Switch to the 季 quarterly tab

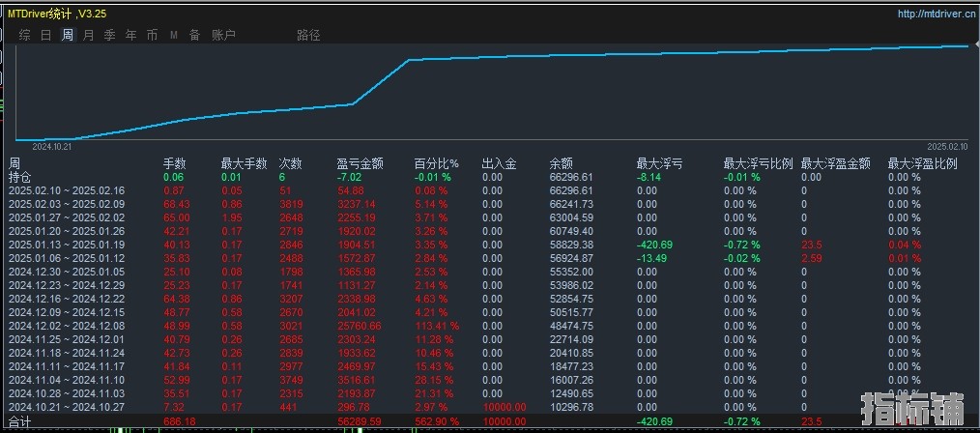pos(109,35)
